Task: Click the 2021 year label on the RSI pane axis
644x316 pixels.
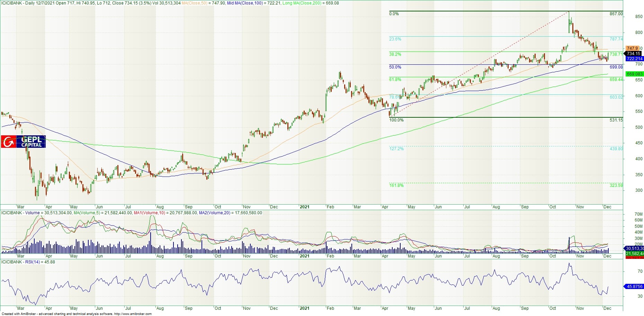Action: point(304,308)
